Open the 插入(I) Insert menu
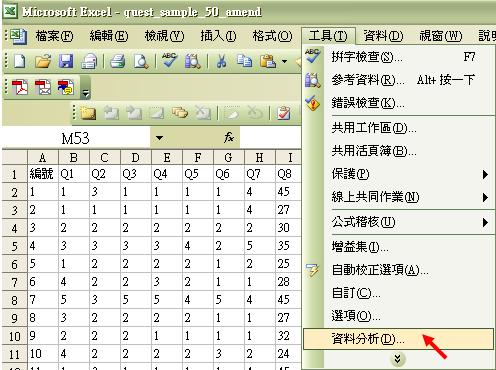The image size is (496, 370). (x=218, y=36)
